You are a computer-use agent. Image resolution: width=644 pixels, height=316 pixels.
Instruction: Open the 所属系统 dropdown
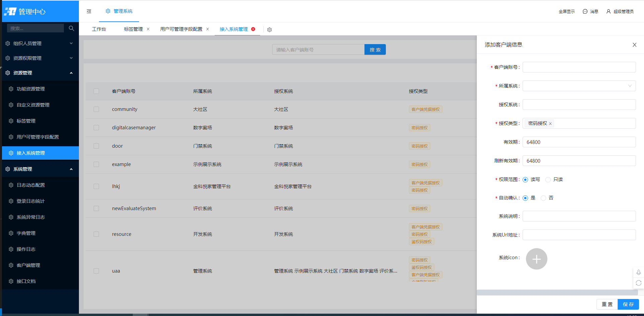579,86
